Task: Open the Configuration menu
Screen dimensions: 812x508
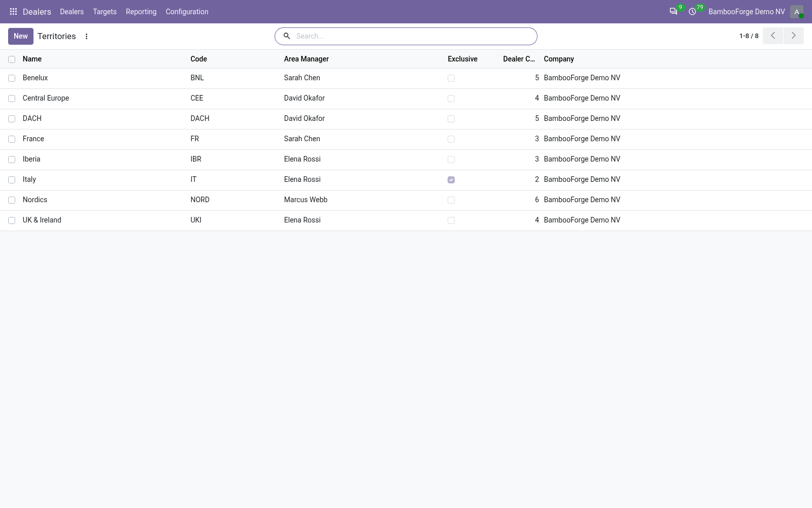Action: [187, 12]
